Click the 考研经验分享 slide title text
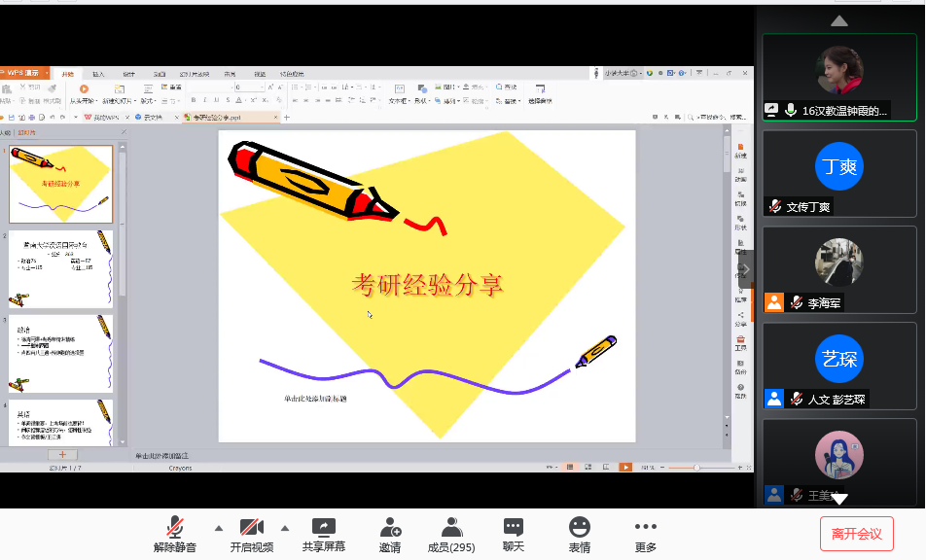Screen dimensions: 926x560 click(427, 285)
